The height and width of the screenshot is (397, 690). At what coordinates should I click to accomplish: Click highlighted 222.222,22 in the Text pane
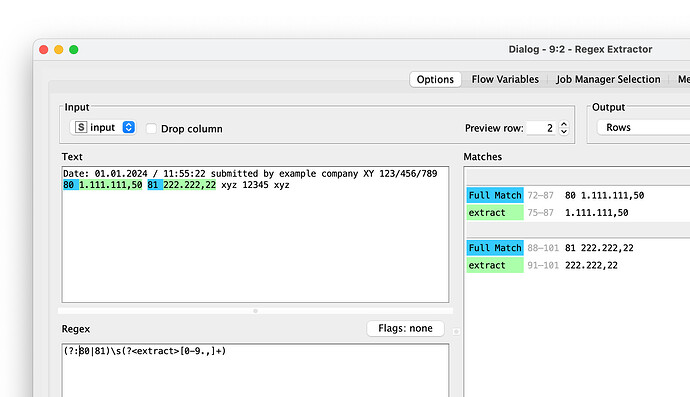pos(189,185)
